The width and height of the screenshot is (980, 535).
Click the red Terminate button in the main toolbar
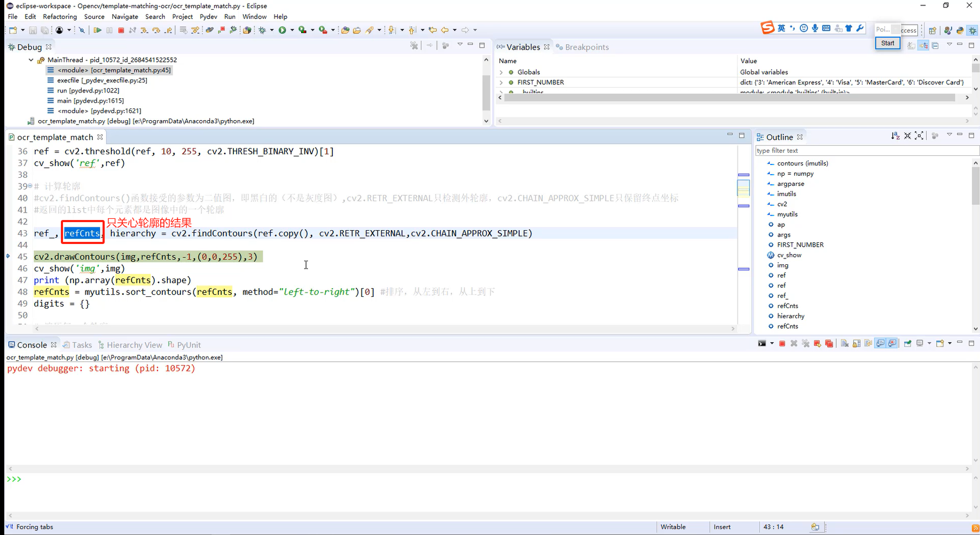point(121,30)
